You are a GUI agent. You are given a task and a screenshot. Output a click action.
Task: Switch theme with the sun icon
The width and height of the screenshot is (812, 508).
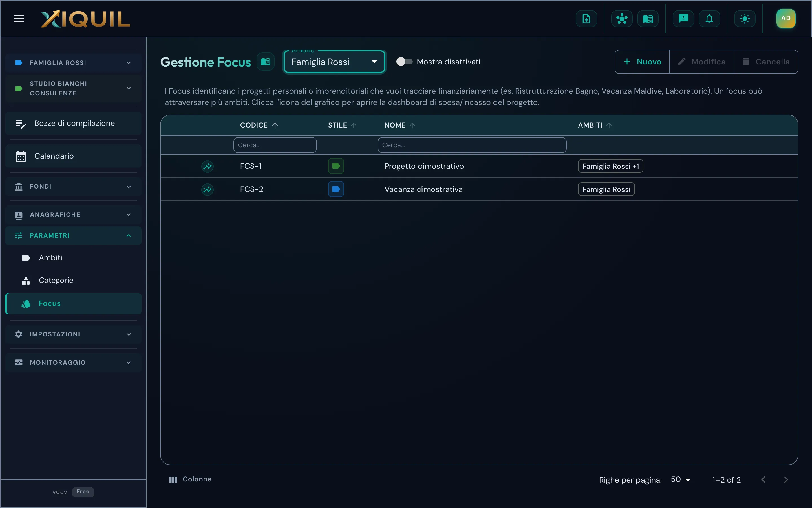745,18
